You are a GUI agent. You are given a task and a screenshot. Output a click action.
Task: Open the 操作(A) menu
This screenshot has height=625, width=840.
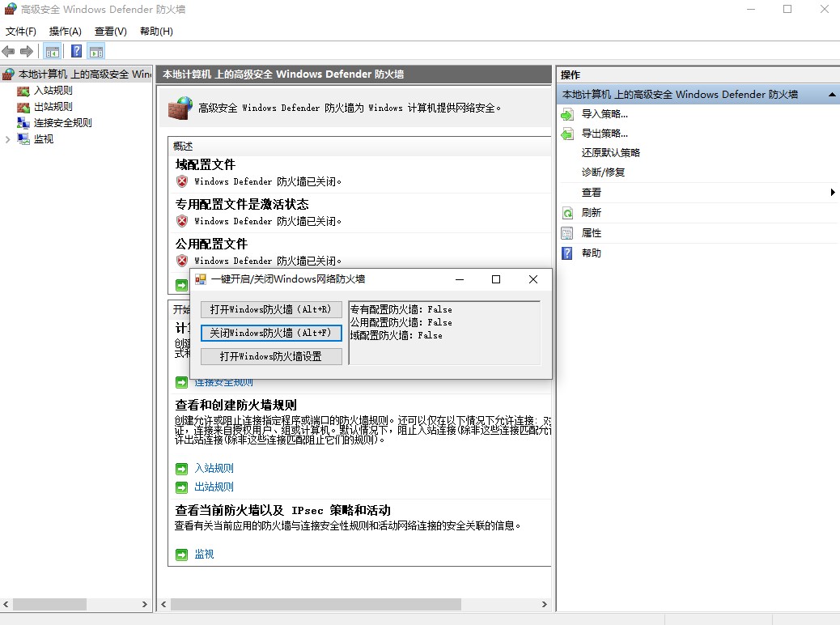click(x=65, y=32)
